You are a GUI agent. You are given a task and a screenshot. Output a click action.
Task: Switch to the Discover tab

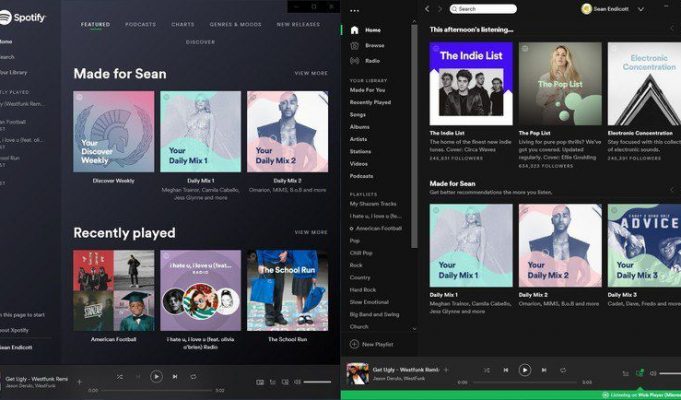200,42
